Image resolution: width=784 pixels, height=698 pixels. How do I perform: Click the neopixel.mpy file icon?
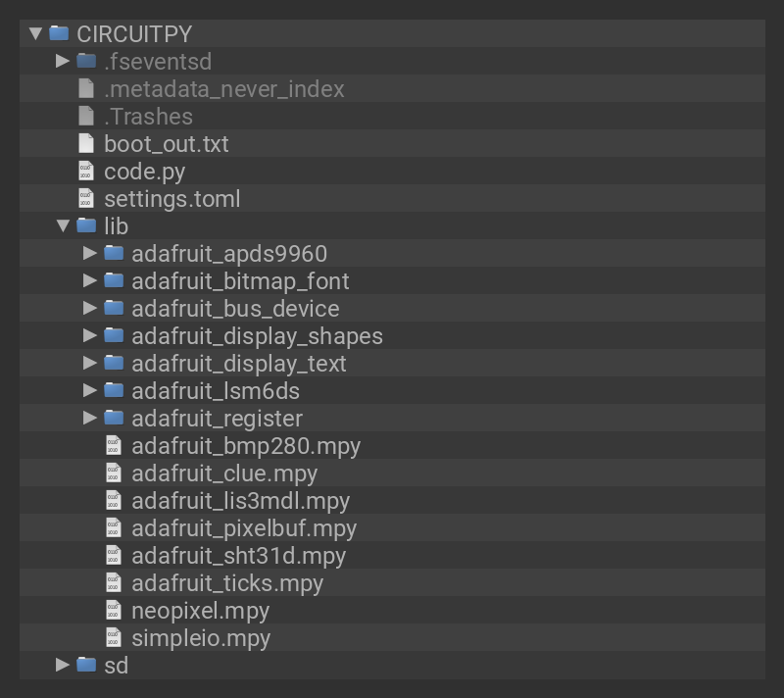point(115,611)
